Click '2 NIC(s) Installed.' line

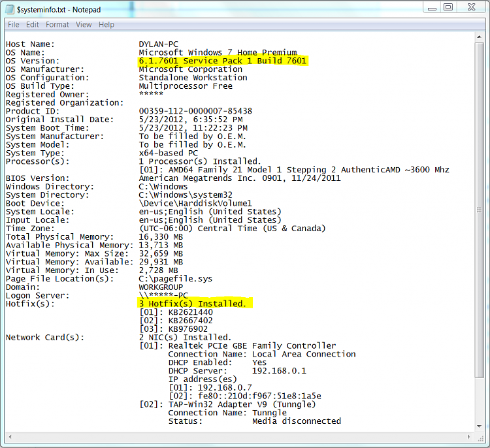[186, 338]
